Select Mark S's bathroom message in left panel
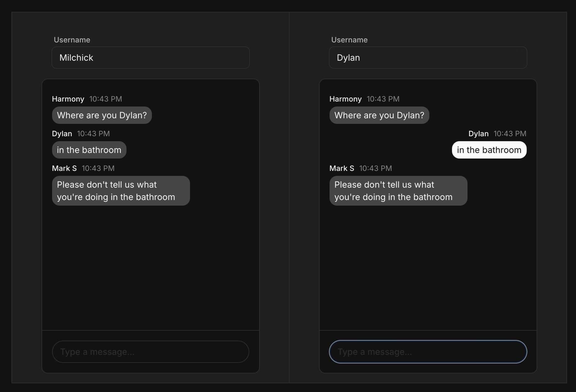This screenshot has width=576, height=392. tap(121, 191)
